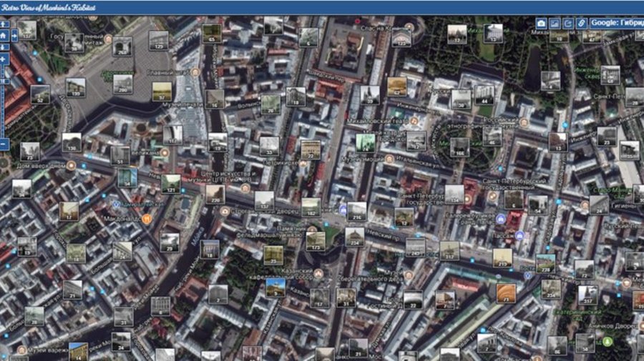Image resolution: width=644 pixels, height=361 pixels.
Task: Open the photo cluster marked 166
Action: pyautogui.click(x=459, y=148)
